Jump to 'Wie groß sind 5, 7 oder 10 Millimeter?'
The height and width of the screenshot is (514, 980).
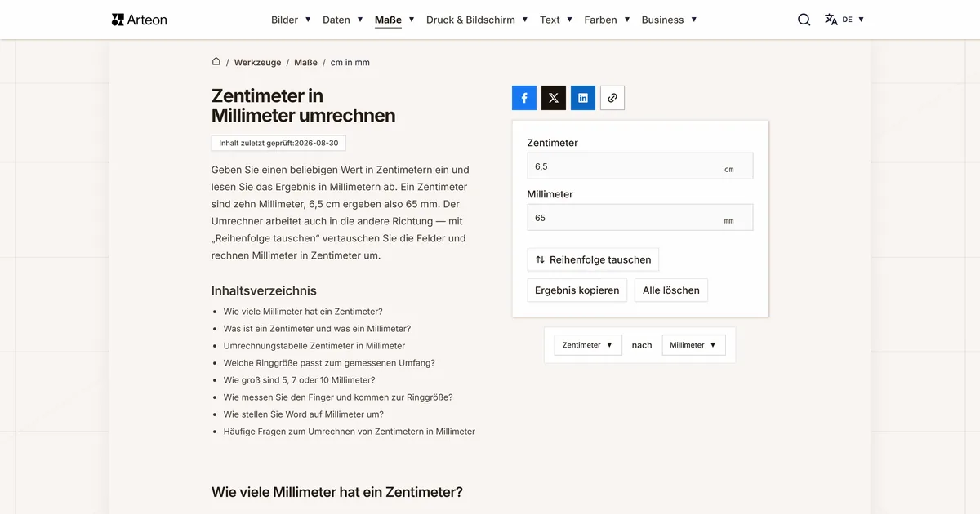300,380
